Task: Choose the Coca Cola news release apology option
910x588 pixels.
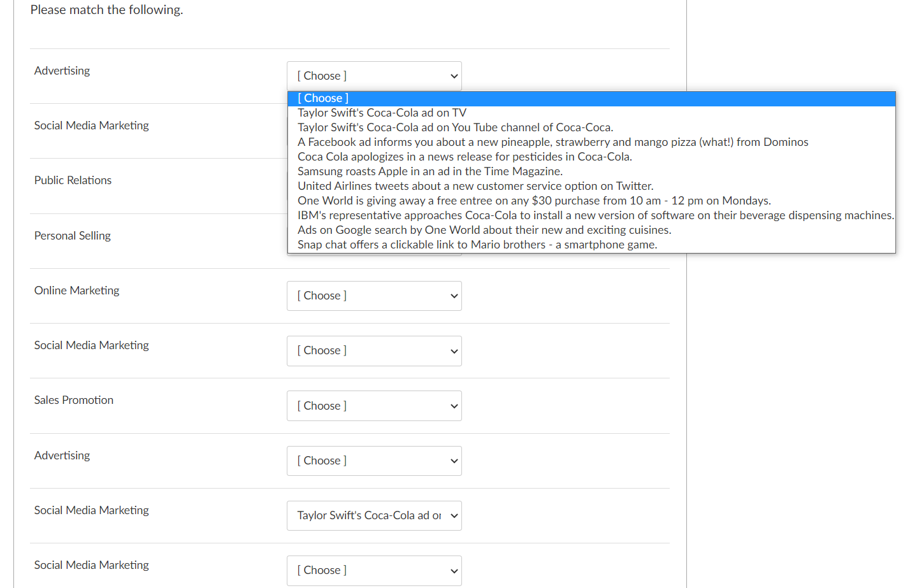Action: pos(591,157)
